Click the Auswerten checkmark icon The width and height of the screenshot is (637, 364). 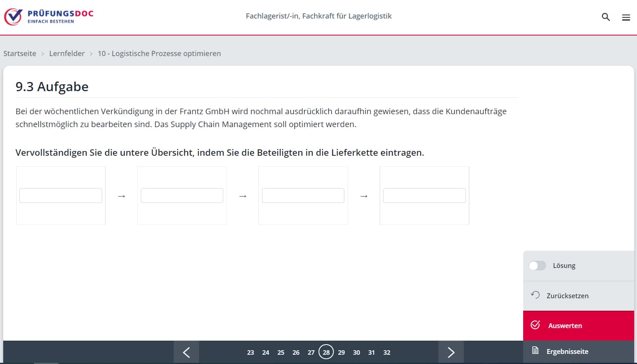point(535,325)
